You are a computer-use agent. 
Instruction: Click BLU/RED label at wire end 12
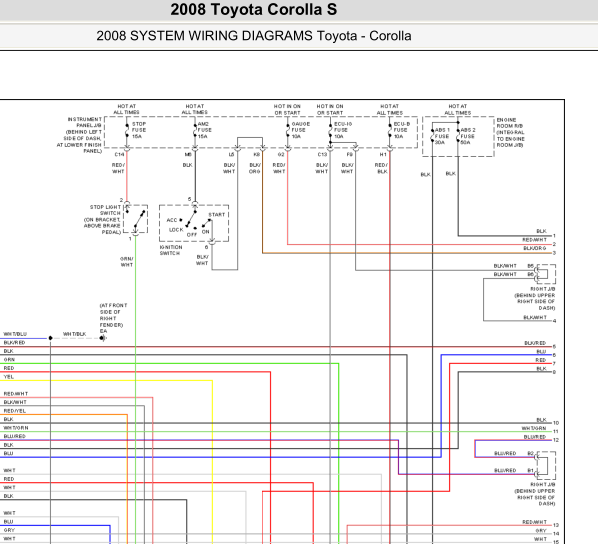tap(535, 437)
